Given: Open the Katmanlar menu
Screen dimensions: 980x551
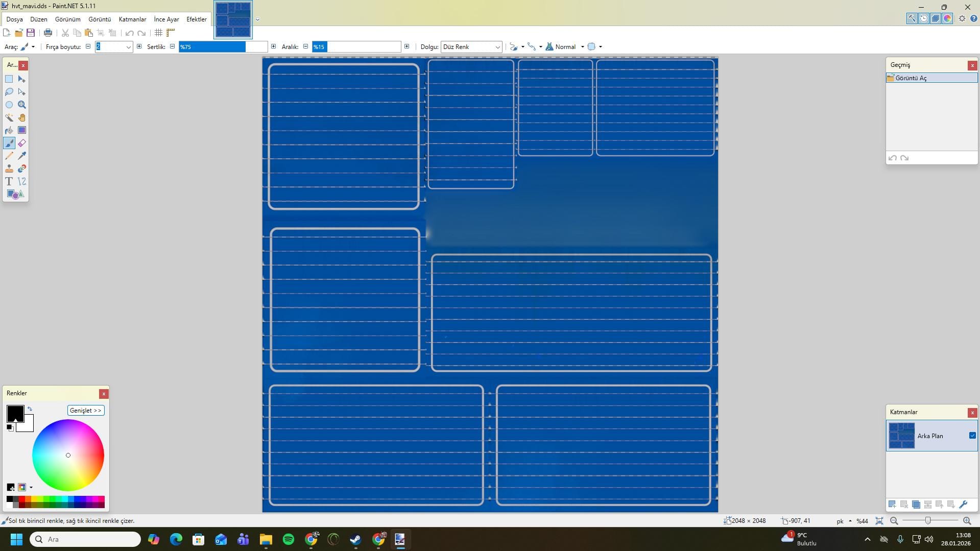Looking at the screenshot, I should [x=132, y=19].
